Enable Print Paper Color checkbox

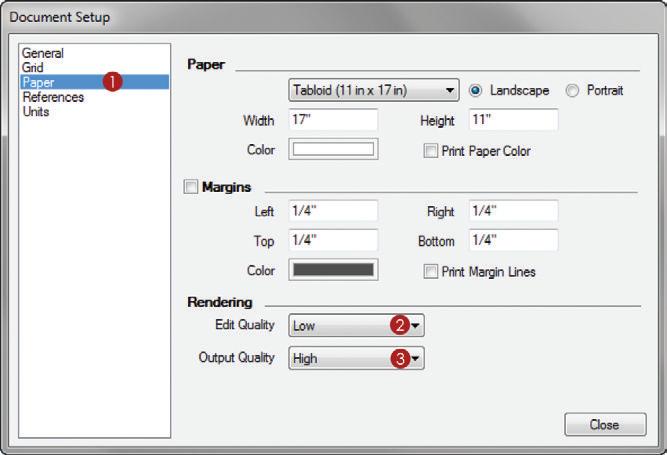[430, 151]
